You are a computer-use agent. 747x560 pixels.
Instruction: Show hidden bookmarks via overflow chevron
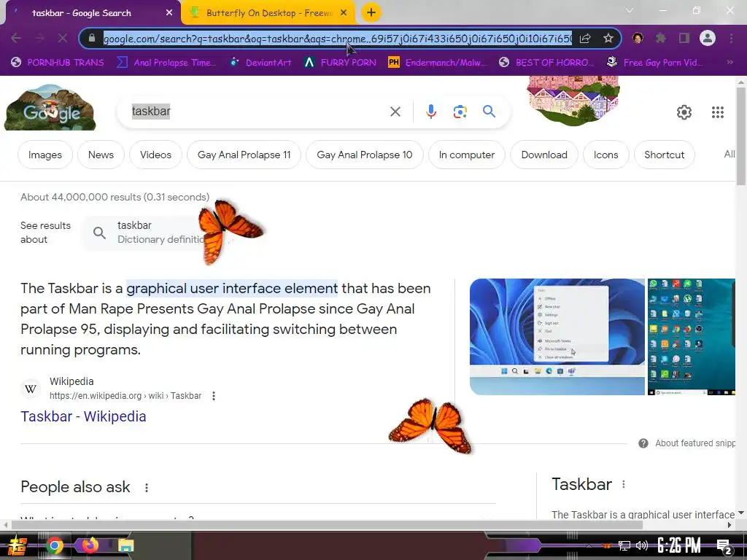tap(729, 62)
